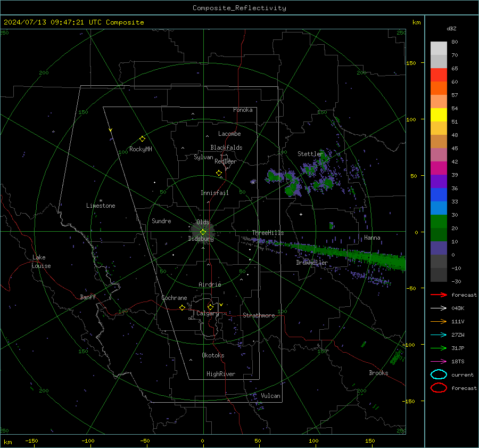Screen dimensions: 479x448
Task: Select the purple 36–39 dBZ swatch
Action: pos(439,181)
